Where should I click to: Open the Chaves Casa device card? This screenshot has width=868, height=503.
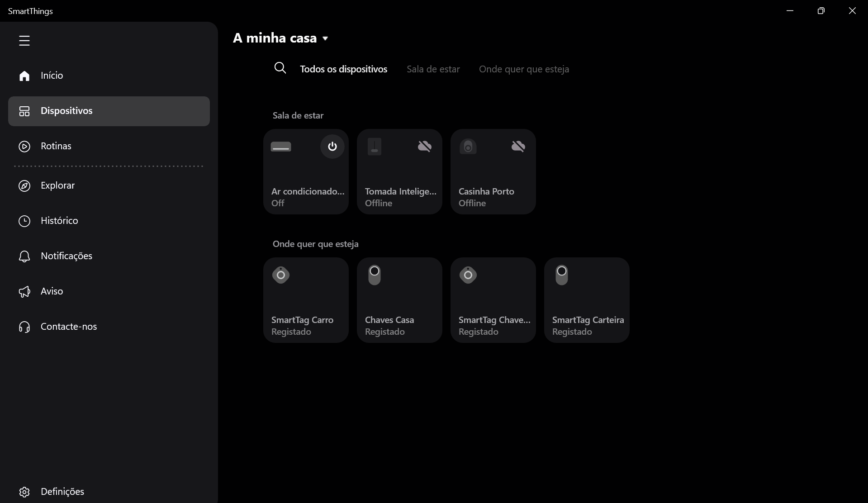tap(399, 300)
